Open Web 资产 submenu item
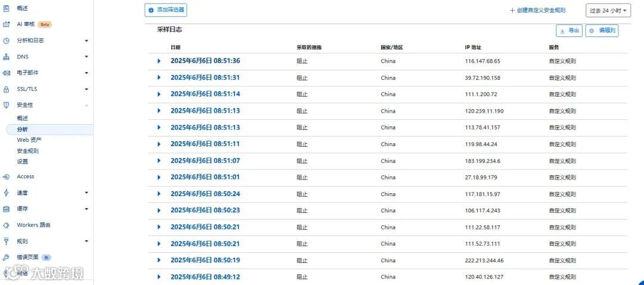 [x=29, y=140]
